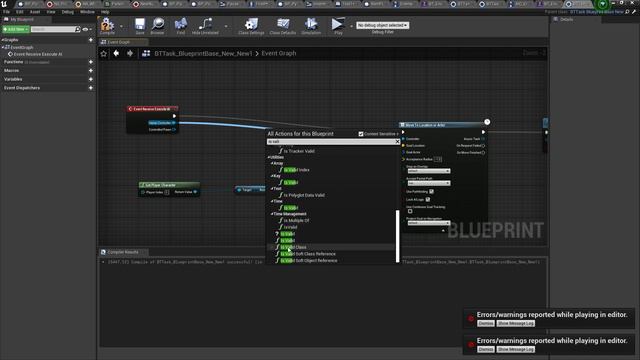Collapse the Utilities category in actions list

coord(269,157)
